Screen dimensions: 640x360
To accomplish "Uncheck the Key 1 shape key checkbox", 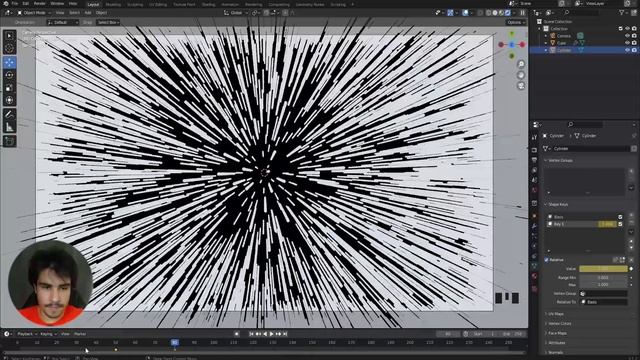I will 620,224.
